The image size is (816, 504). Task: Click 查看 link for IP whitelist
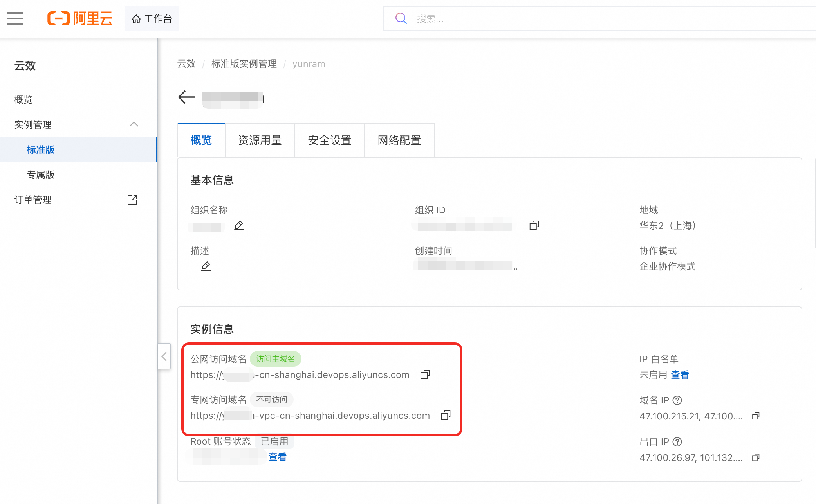[x=680, y=375]
